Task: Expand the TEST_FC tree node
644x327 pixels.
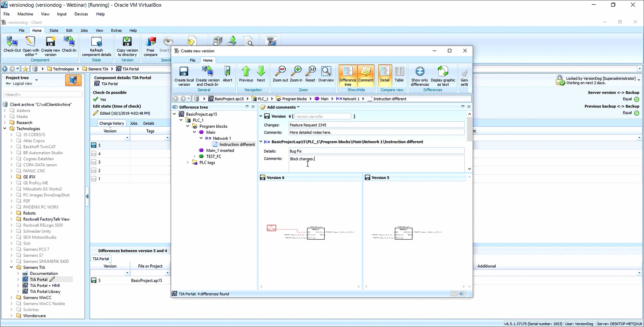Action: (x=194, y=156)
